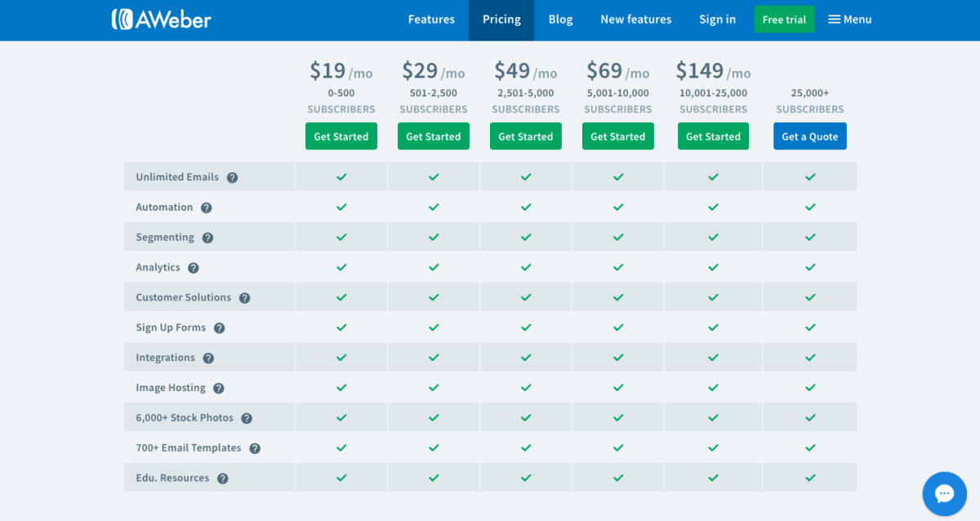
Task: Click the 6,000+ Stock Photos label
Action: tap(185, 418)
